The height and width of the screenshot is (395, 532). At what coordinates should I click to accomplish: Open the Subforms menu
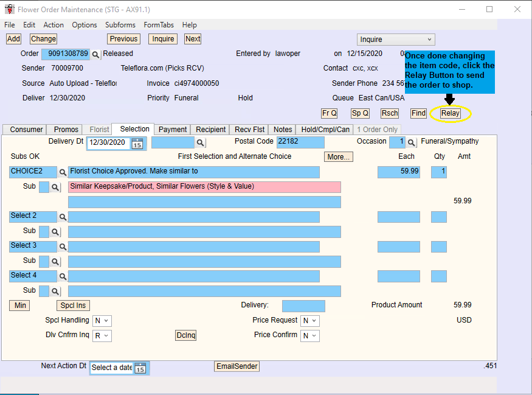click(x=120, y=25)
